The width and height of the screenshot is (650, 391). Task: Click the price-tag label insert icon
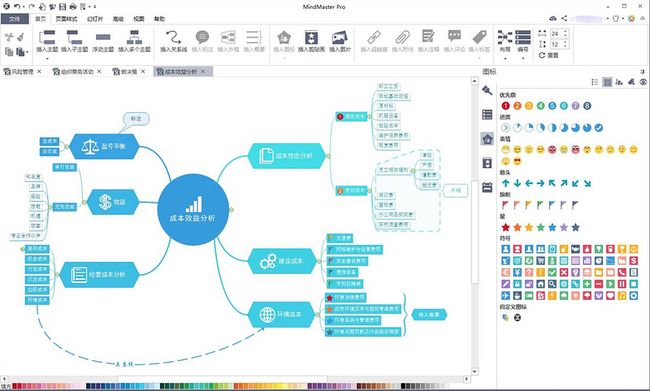tap(479, 37)
